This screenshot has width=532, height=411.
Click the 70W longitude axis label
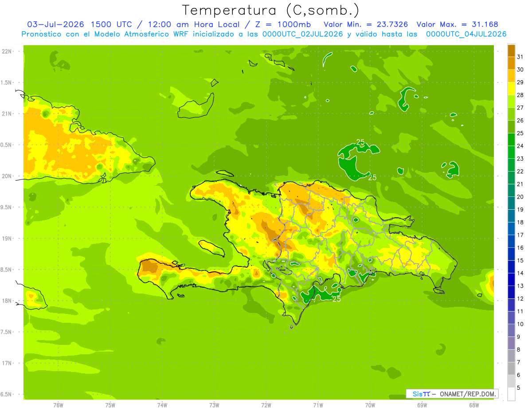[370, 405]
